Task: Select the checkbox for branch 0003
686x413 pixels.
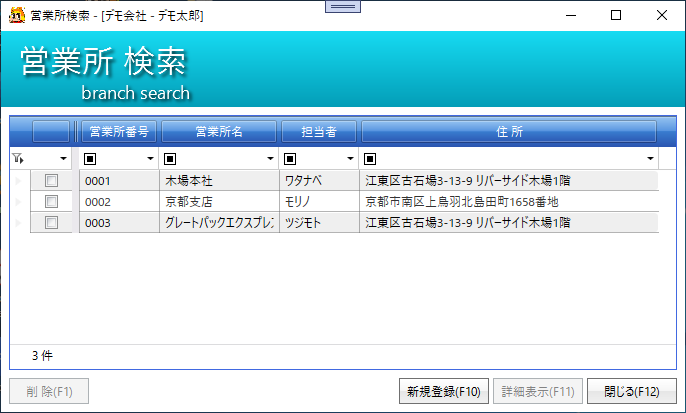Action: point(52,223)
